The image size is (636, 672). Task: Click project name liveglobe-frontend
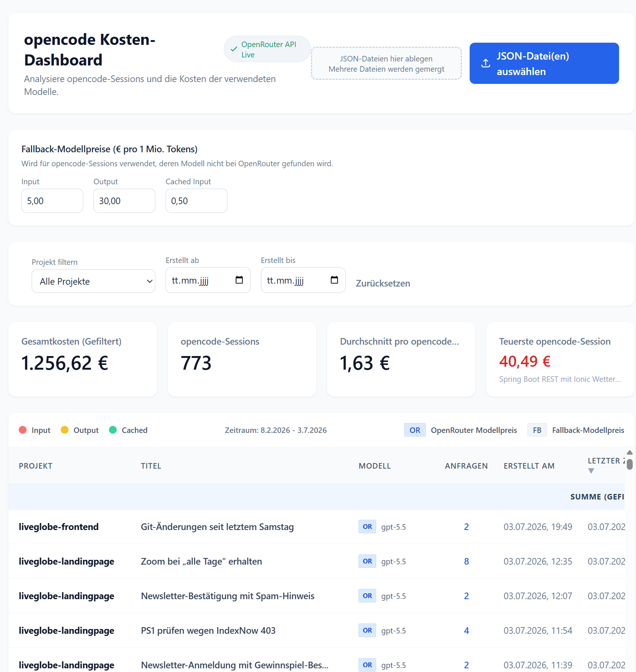59,527
